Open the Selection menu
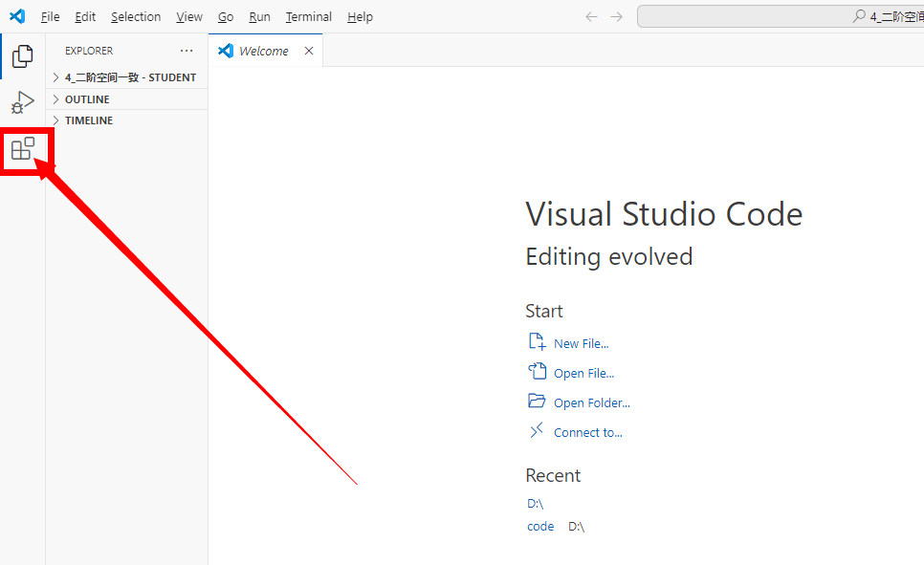 [x=136, y=16]
